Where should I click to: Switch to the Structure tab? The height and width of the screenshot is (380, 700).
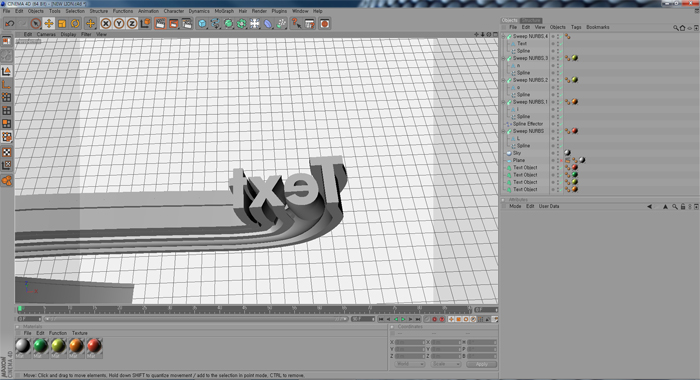coord(531,21)
